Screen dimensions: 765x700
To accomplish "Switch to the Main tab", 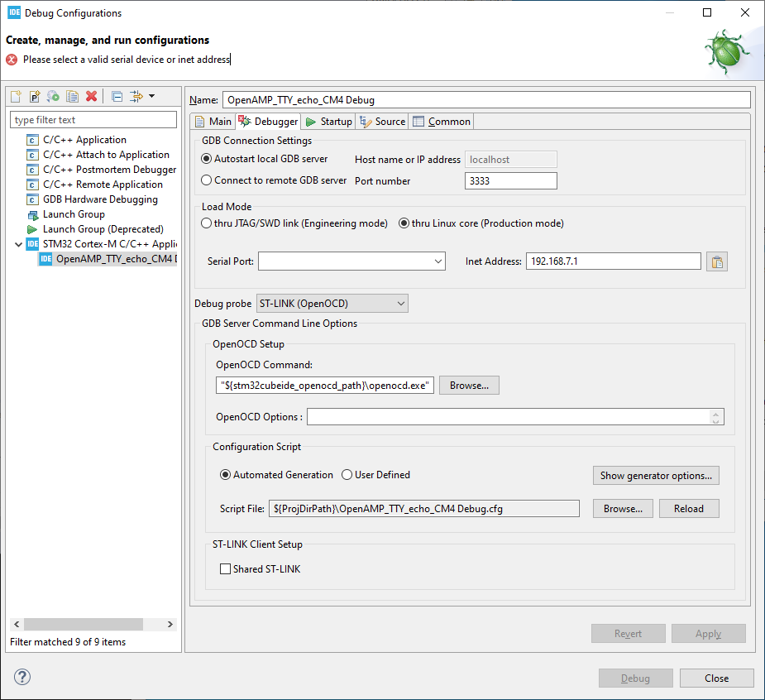I will [213, 122].
